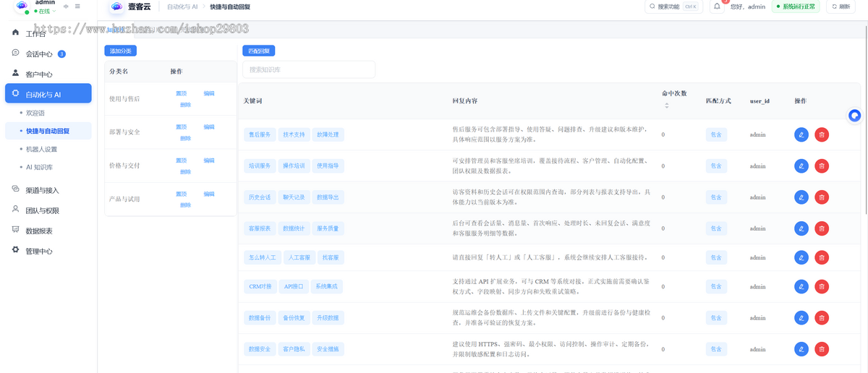
Task: Delete the 怎么转人工 reply row
Action: pos(822,257)
